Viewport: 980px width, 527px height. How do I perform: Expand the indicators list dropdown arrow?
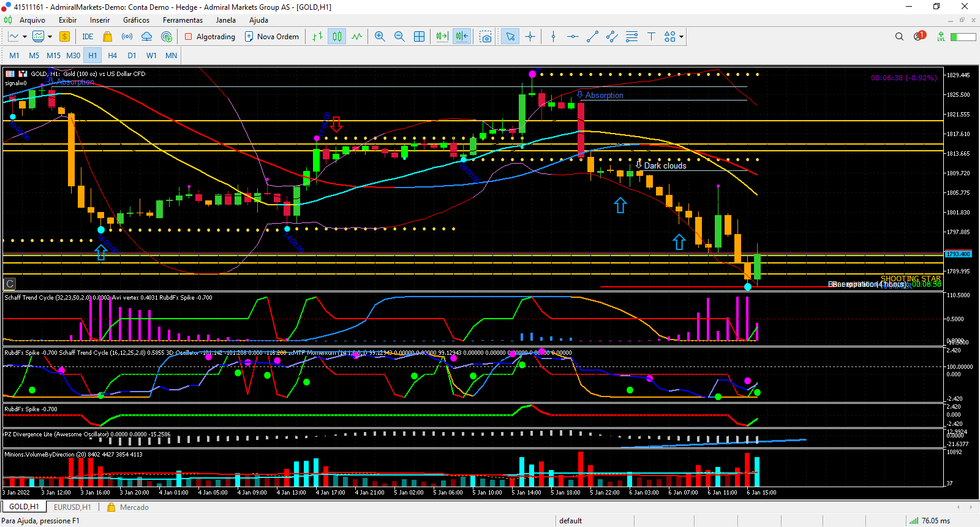(x=50, y=37)
